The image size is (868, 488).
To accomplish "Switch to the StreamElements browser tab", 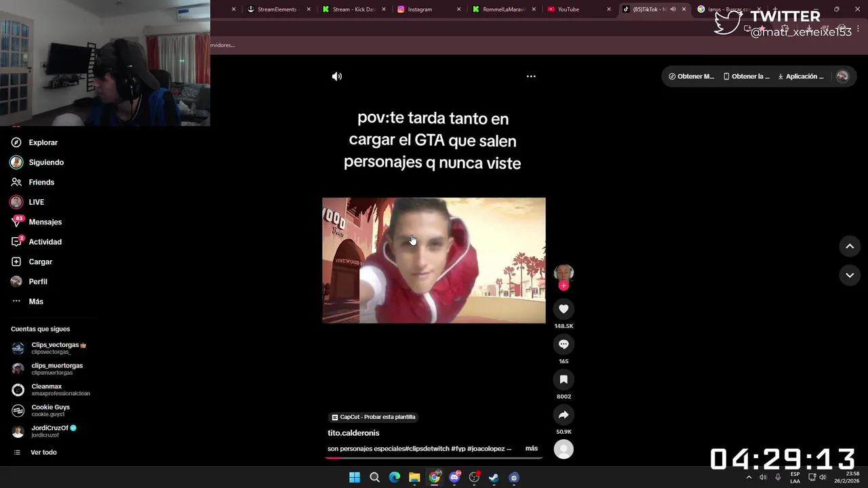I will [277, 9].
